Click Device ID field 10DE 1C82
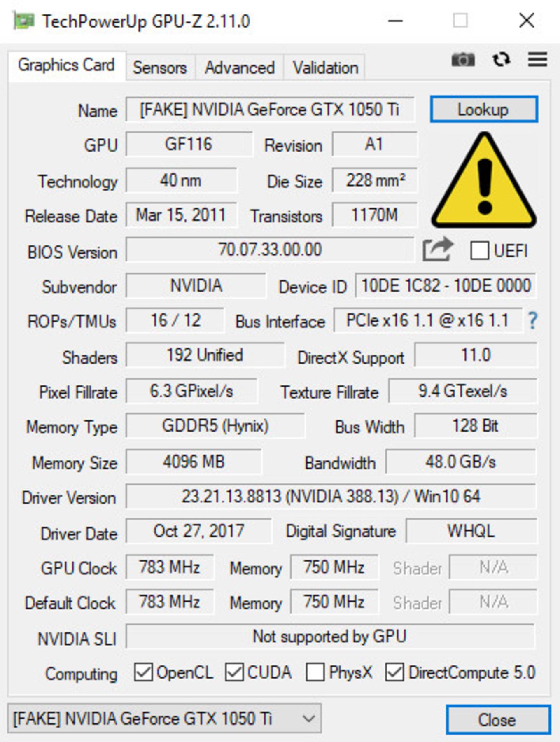This screenshot has width=560, height=742. pos(446,285)
